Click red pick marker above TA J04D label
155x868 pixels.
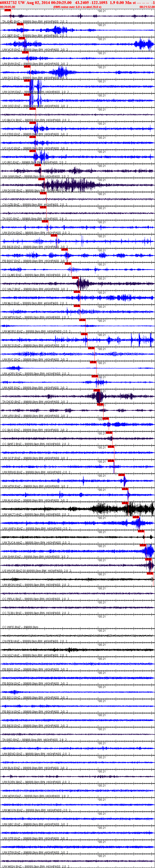pos(8,11)
